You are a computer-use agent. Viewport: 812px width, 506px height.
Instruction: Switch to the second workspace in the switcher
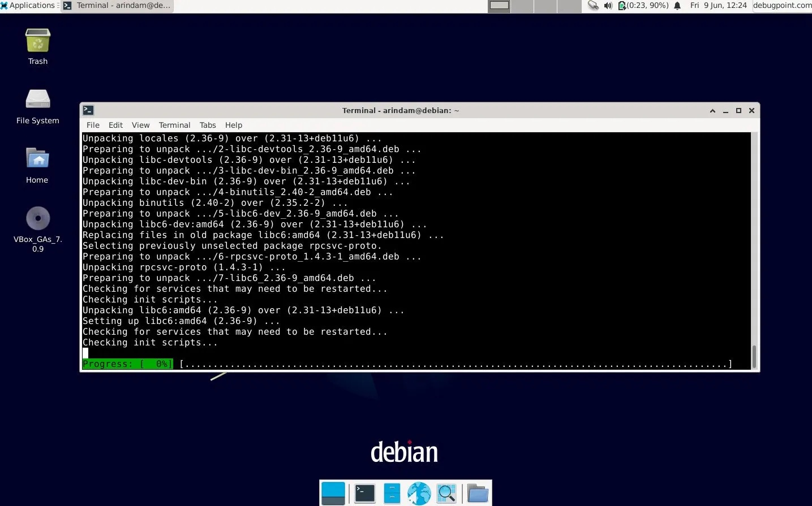click(x=522, y=5)
